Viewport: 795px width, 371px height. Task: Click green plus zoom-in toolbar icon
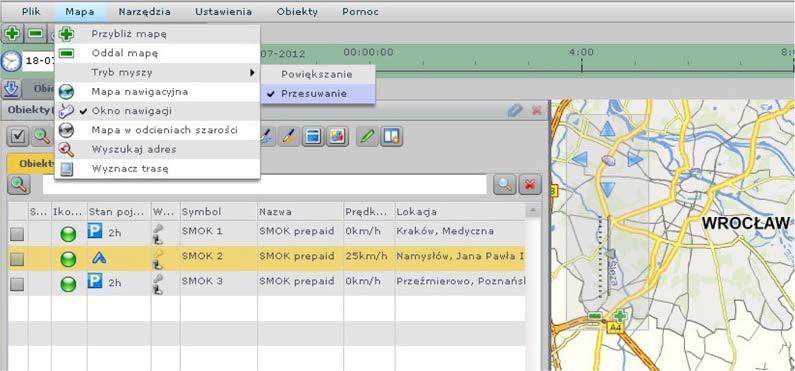point(12,34)
